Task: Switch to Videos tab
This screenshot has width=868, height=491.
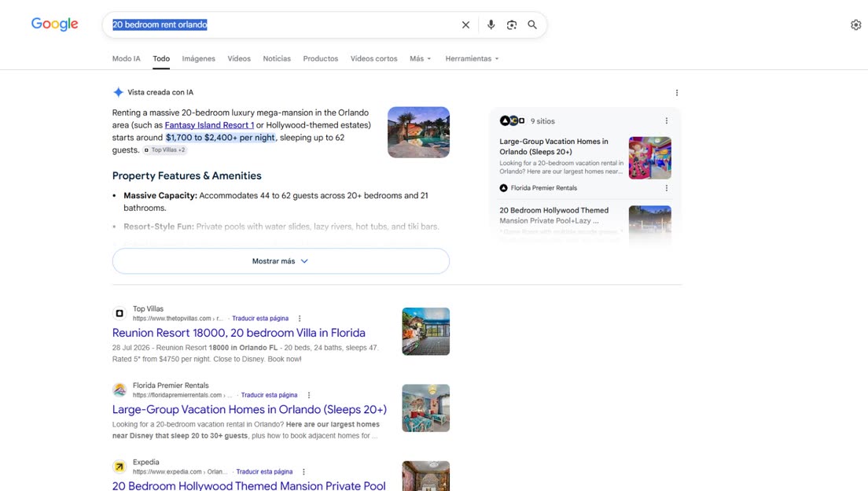Action: coord(239,59)
